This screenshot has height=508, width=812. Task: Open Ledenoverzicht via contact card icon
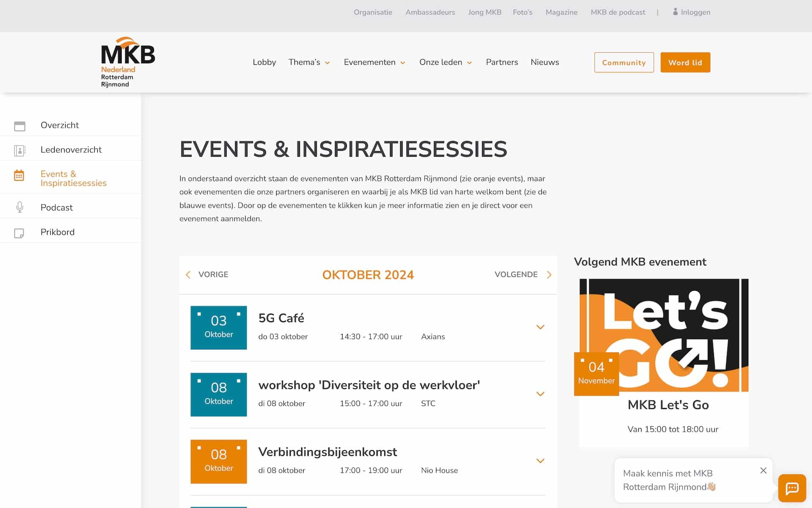click(x=19, y=149)
